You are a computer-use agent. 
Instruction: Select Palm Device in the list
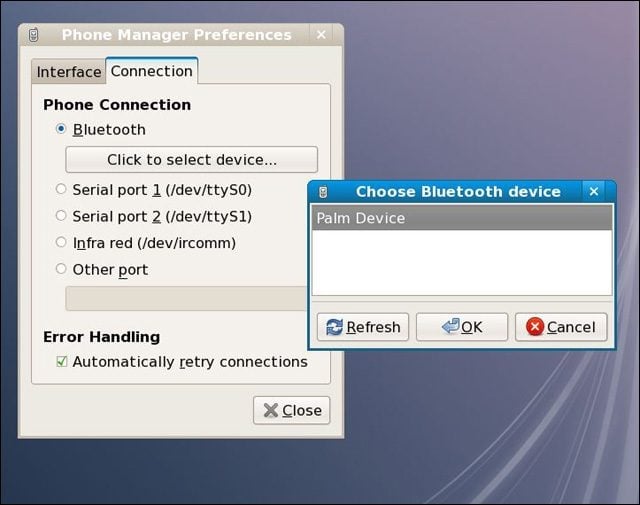[x=462, y=218]
